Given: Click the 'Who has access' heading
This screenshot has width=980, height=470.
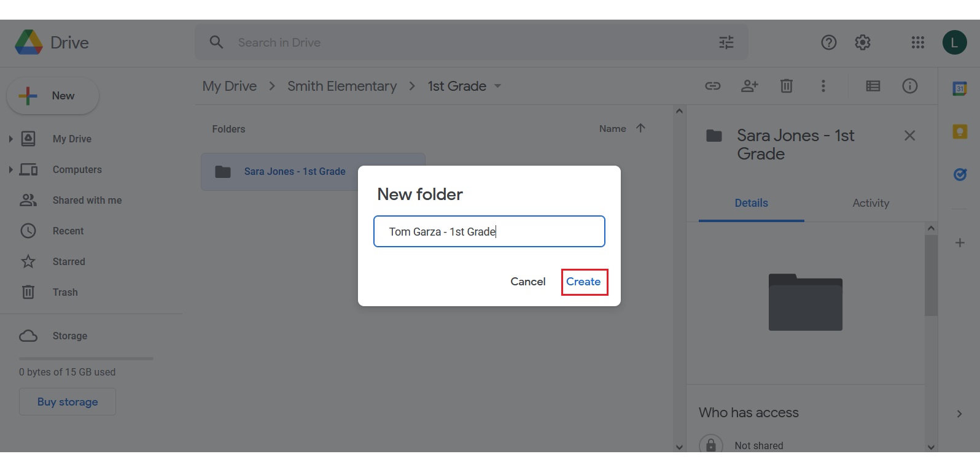Looking at the screenshot, I should [x=749, y=412].
